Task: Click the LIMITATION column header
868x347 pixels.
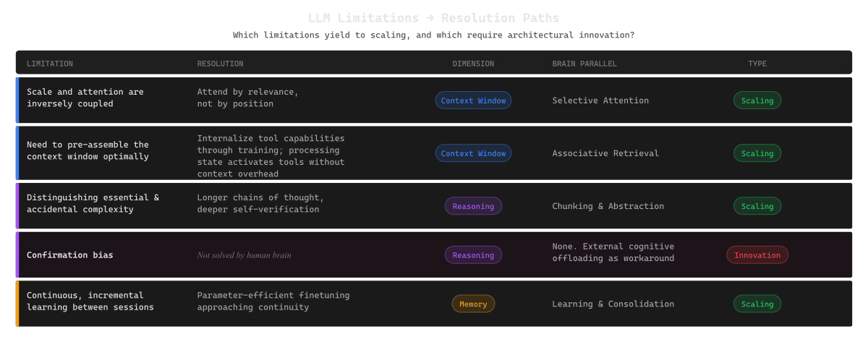Action: pos(50,64)
